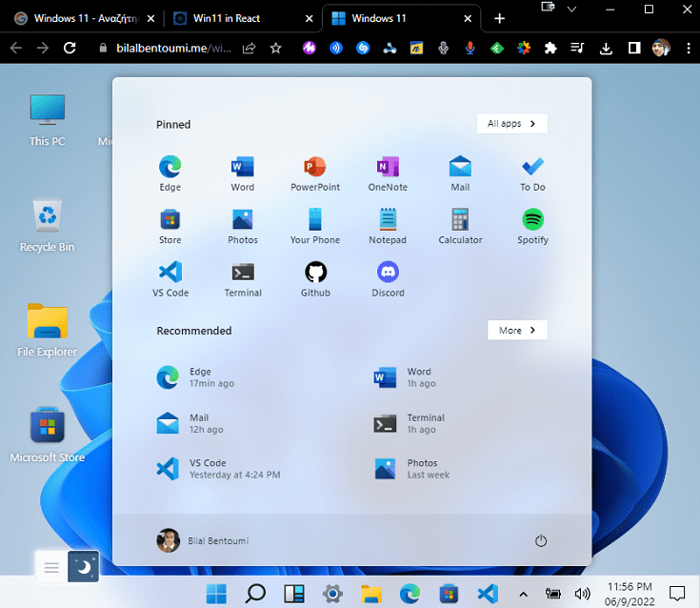Select the File Explorer desktop icon
This screenshot has width=700, height=608.
tap(48, 331)
